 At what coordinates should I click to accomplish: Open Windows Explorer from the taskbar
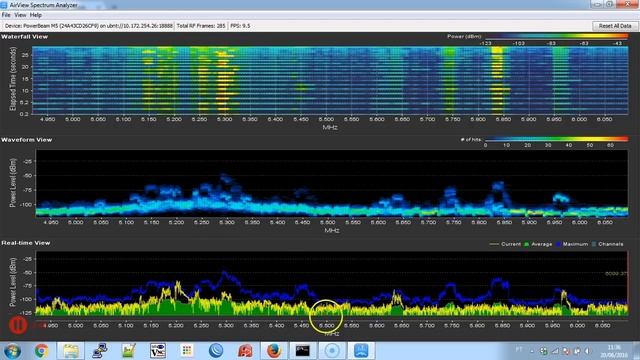[x=70, y=351]
